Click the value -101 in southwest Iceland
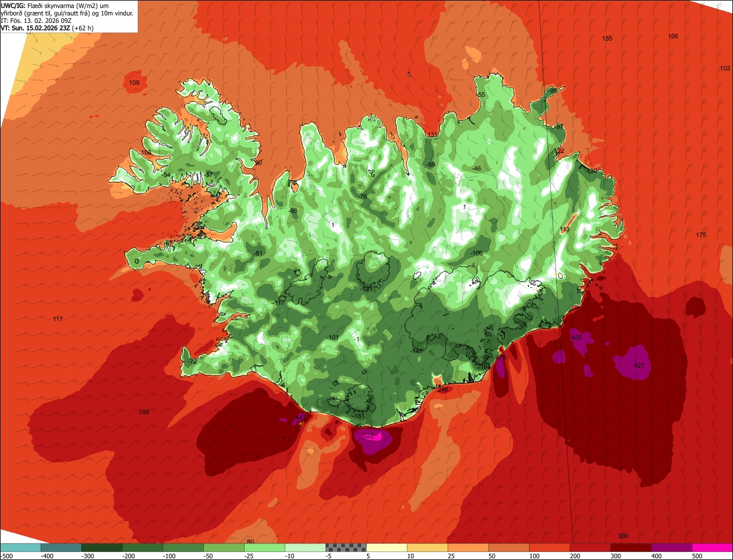The height and width of the screenshot is (560, 733). pos(333,337)
